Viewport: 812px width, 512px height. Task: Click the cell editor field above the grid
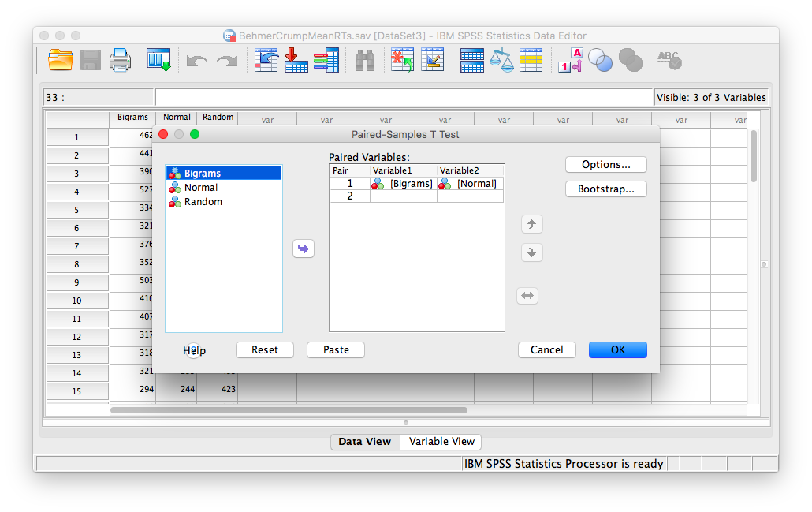pyautogui.click(x=404, y=97)
